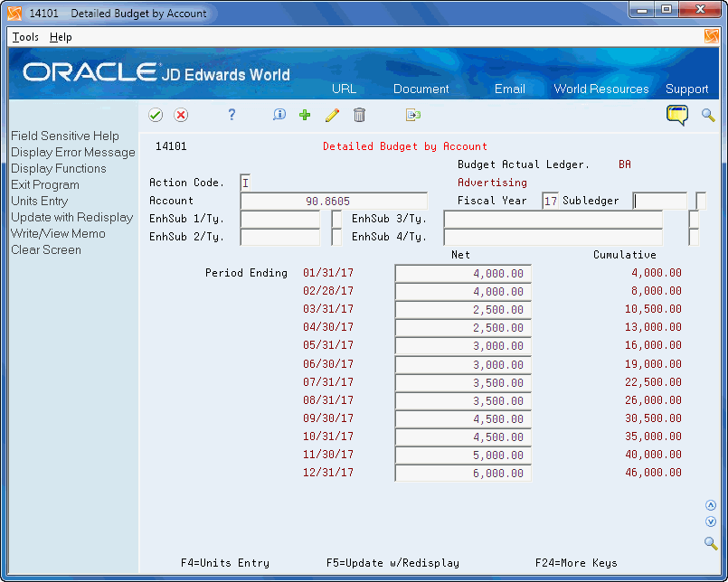Viewport: 728px width, 582px height.
Task: Open the Support banner link
Action: 686,89
